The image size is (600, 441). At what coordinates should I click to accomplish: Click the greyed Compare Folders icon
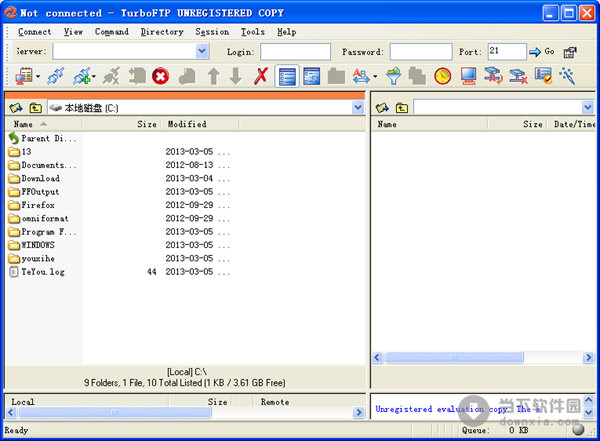coord(417,76)
